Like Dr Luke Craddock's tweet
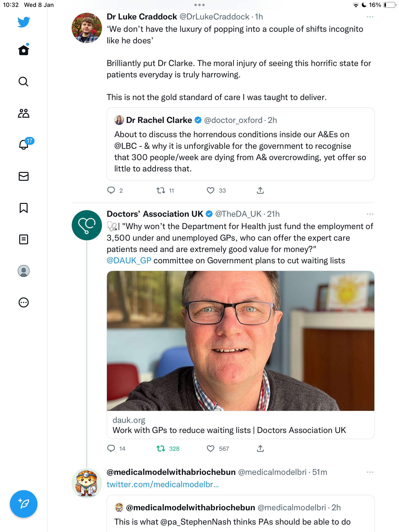The image size is (399, 532). [x=211, y=190]
